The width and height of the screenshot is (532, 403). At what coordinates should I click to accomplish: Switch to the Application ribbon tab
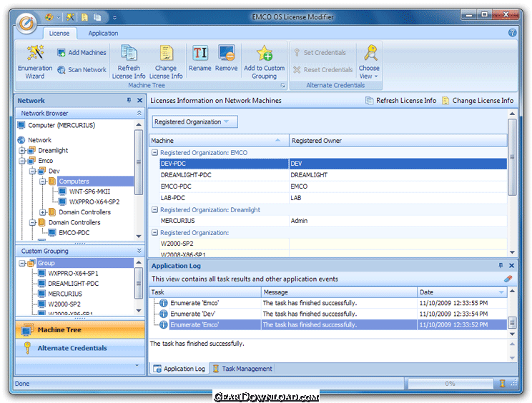coord(103,33)
